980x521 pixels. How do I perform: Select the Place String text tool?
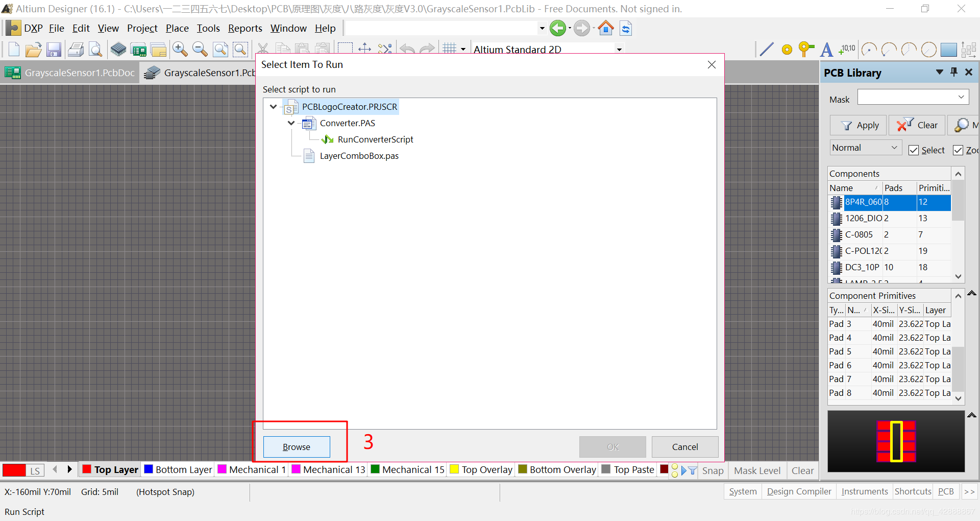coord(827,50)
